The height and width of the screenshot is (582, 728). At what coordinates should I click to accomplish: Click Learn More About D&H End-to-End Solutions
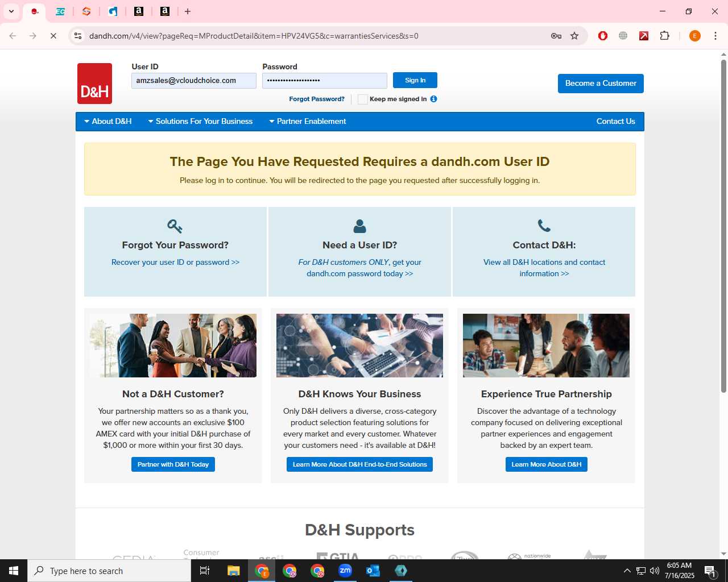(x=359, y=464)
